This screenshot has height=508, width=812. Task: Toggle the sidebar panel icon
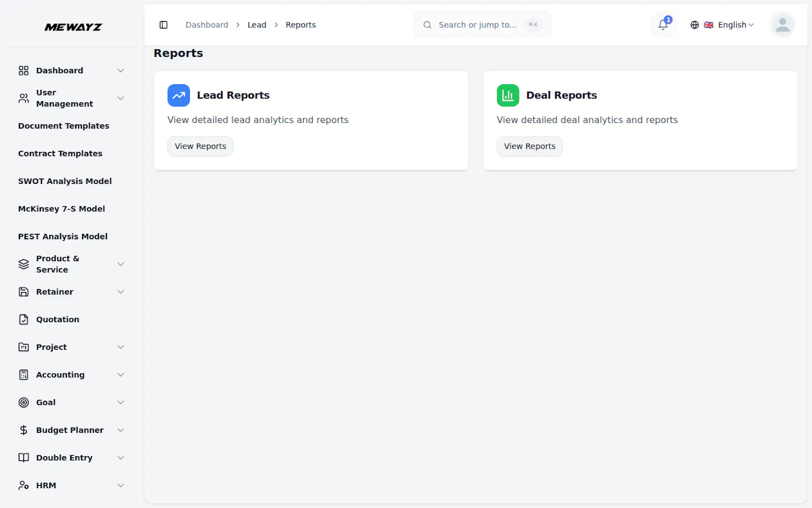163,25
